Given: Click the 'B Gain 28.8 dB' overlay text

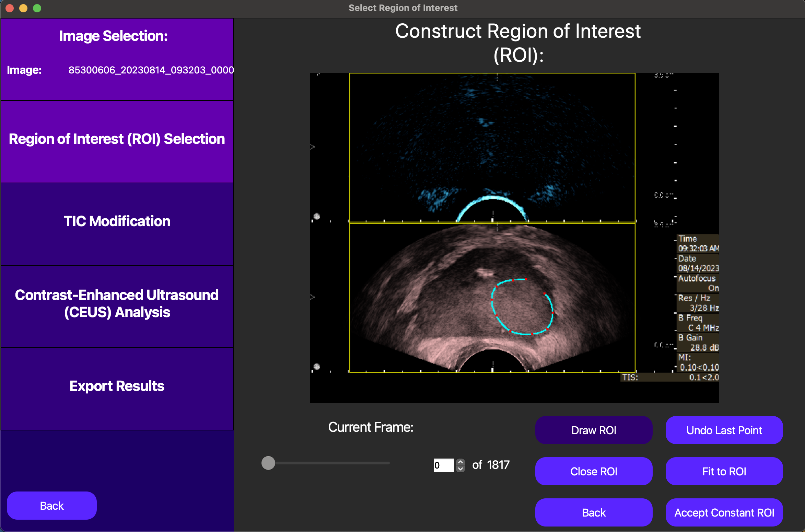Looking at the screenshot, I should (698, 343).
